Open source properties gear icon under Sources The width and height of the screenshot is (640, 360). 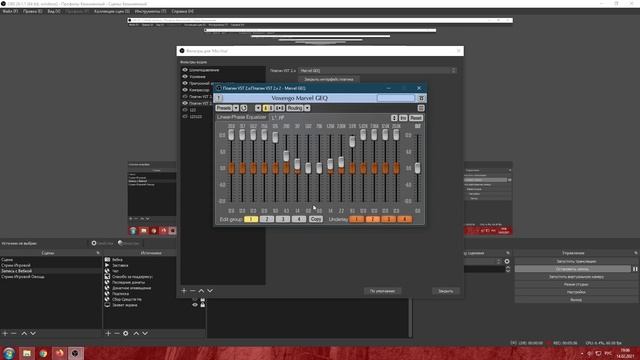[126, 333]
